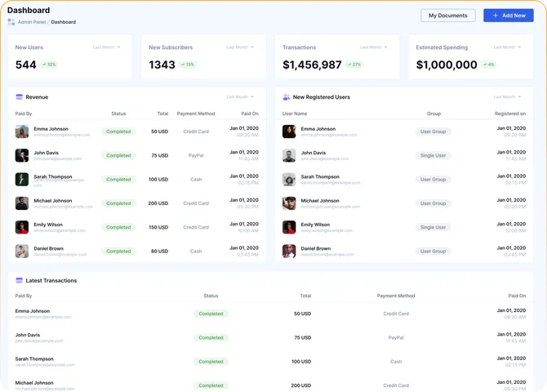547x392 pixels.
Task: Click the Registered on column header
Action: tap(510, 114)
